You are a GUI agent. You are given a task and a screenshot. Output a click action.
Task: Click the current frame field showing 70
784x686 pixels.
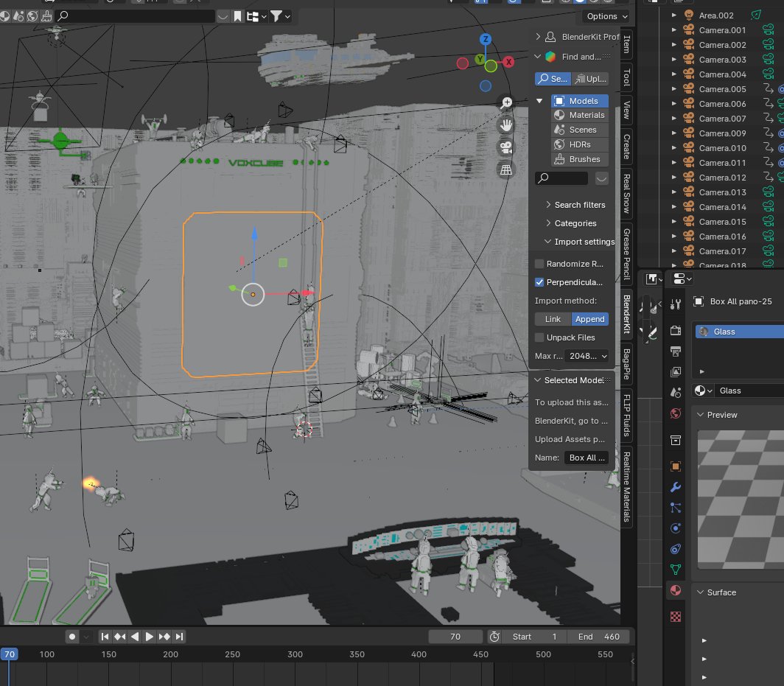click(x=455, y=637)
